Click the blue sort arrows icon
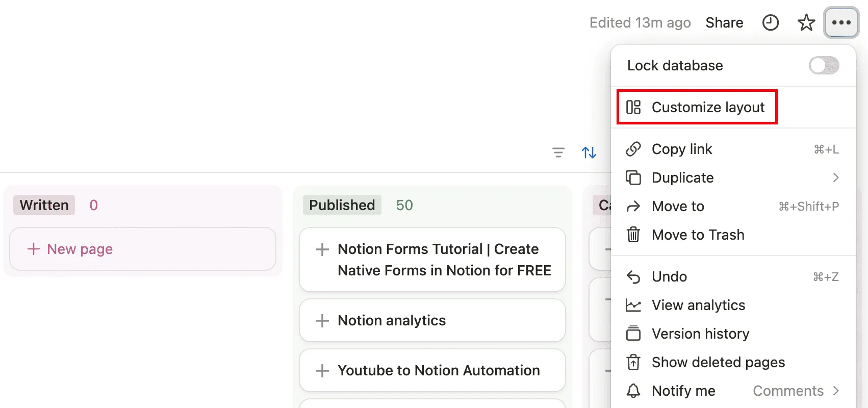This screenshot has width=868, height=408. (589, 152)
